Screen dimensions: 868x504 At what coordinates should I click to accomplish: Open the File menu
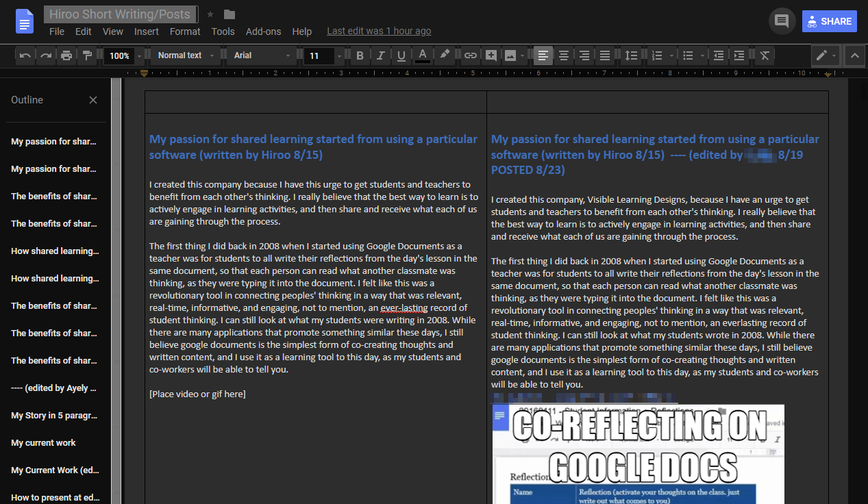[57, 32]
